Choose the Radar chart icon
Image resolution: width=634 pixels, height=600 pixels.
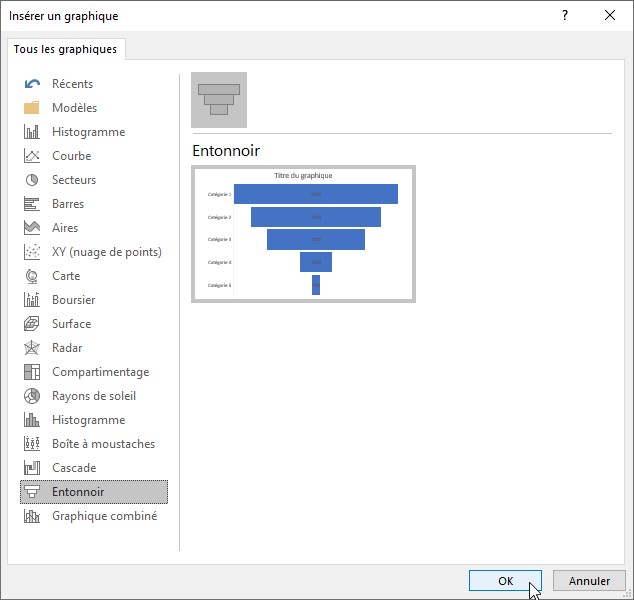coord(32,348)
